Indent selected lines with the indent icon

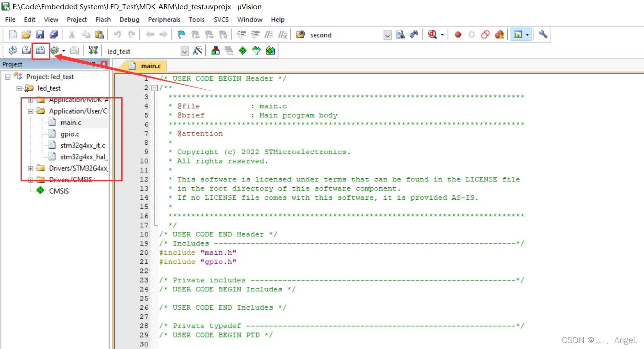click(241, 34)
